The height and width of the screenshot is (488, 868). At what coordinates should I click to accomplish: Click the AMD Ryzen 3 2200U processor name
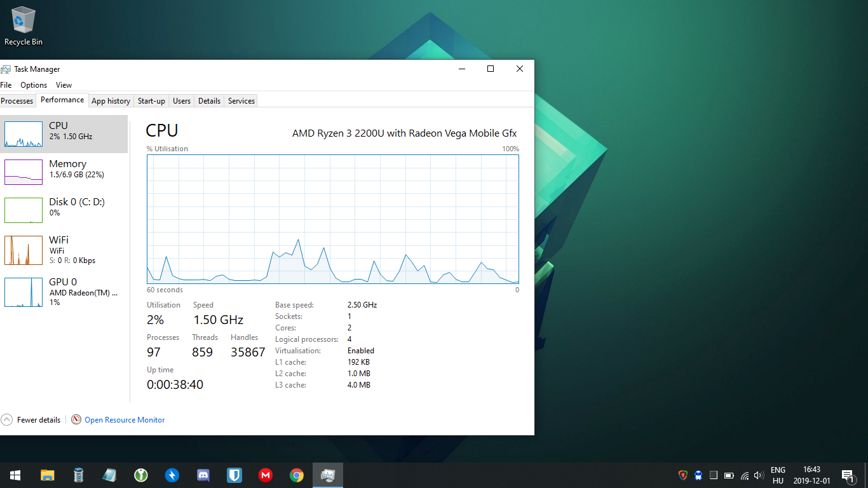[x=405, y=133]
